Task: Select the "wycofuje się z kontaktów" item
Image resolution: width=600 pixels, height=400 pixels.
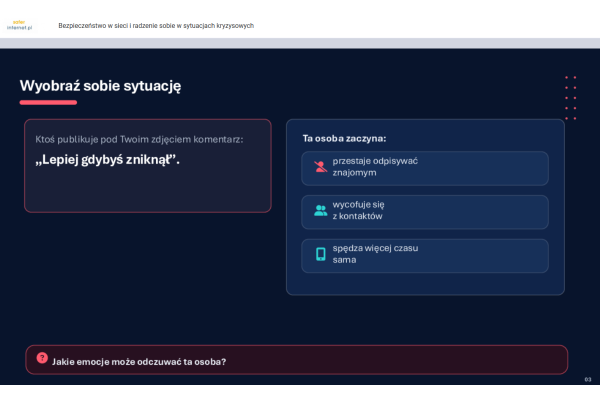Action: (x=425, y=211)
